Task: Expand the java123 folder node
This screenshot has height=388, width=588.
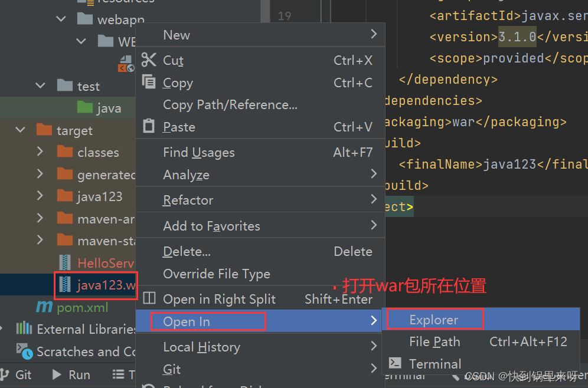Action: point(40,196)
